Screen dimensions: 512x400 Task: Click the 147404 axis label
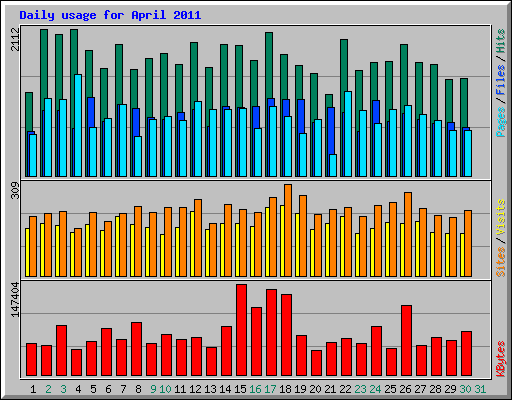(15, 299)
